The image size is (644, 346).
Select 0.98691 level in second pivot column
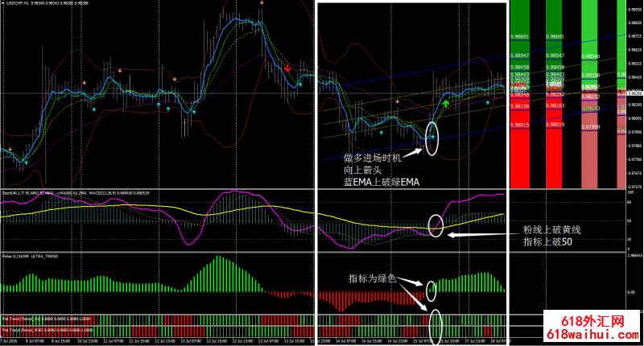(x=555, y=36)
